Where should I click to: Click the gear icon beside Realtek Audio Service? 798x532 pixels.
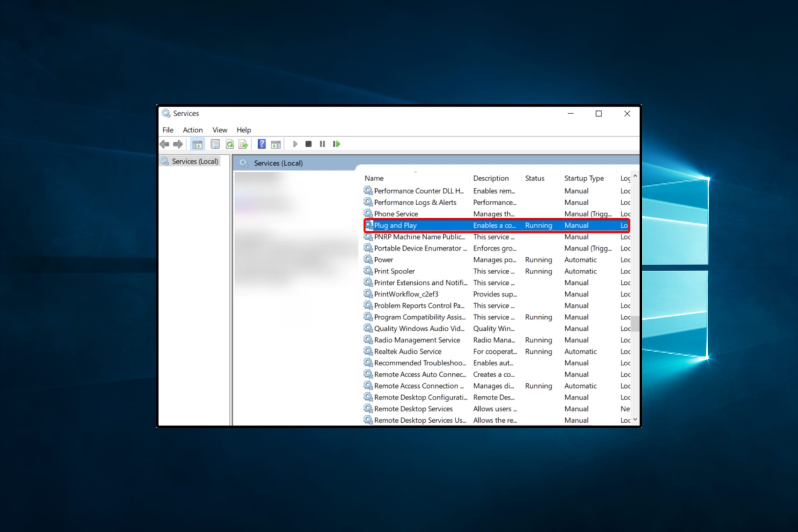tap(368, 351)
